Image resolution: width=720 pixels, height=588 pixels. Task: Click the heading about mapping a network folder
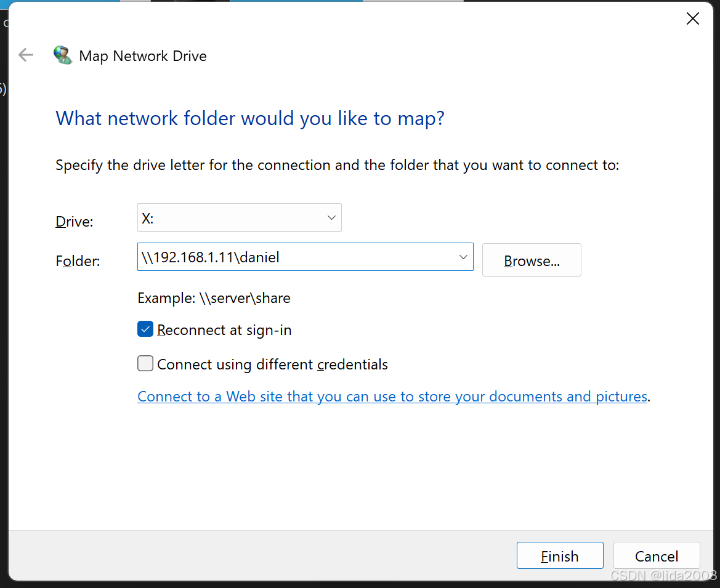[250, 118]
